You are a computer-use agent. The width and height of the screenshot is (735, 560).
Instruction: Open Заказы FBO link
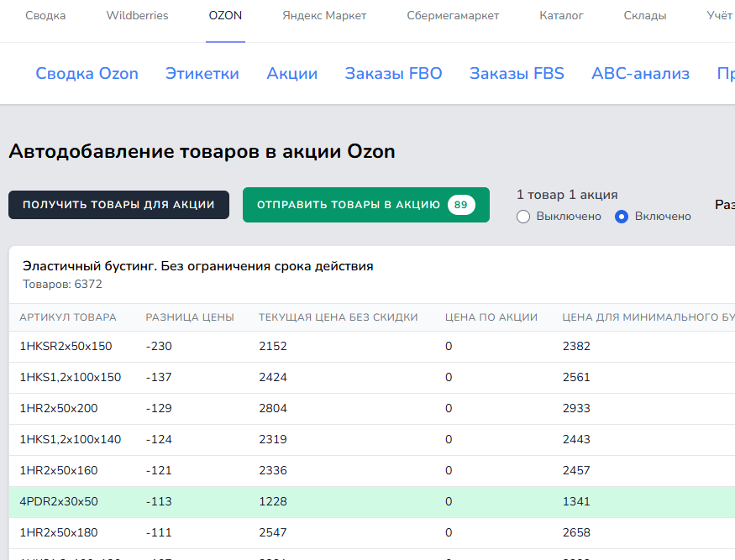[x=393, y=74]
